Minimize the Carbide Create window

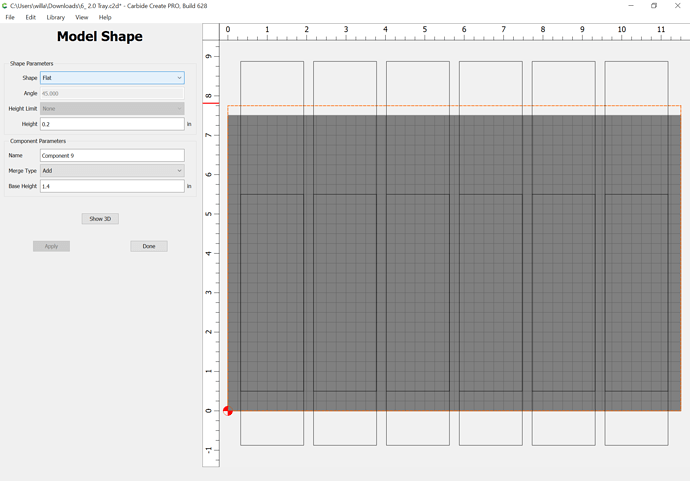click(x=631, y=6)
